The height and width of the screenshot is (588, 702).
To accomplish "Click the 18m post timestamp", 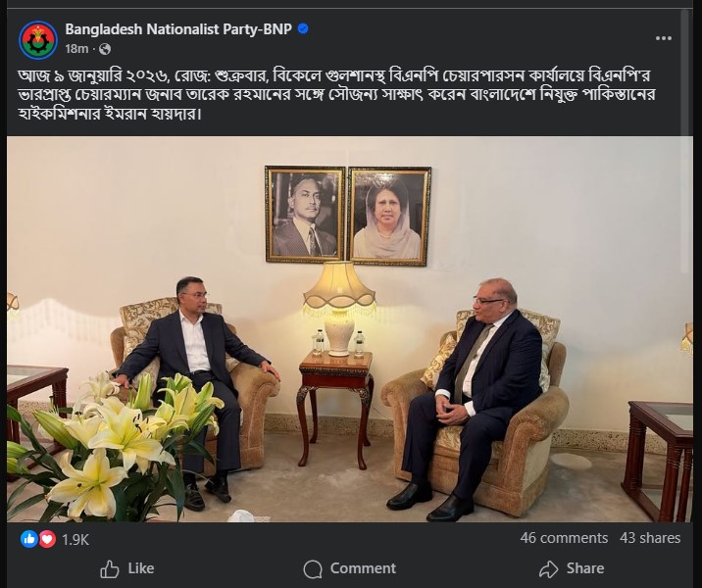I will [76, 49].
